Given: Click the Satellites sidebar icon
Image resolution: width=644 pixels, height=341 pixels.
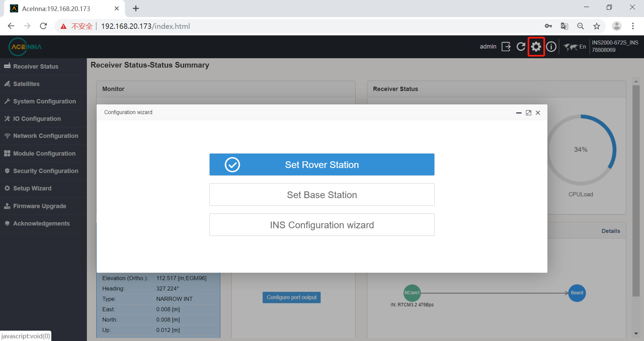Looking at the screenshot, I should click(x=7, y=84).
